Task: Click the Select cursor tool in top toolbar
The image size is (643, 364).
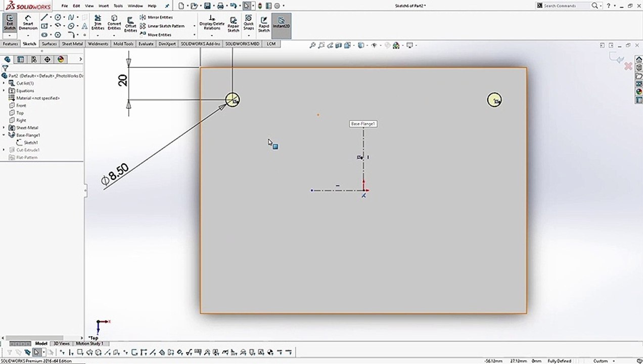Action: coord(246,6)
